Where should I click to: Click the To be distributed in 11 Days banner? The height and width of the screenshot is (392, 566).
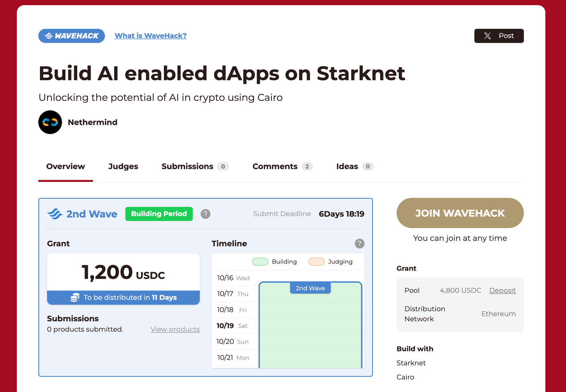coord(123,298)
